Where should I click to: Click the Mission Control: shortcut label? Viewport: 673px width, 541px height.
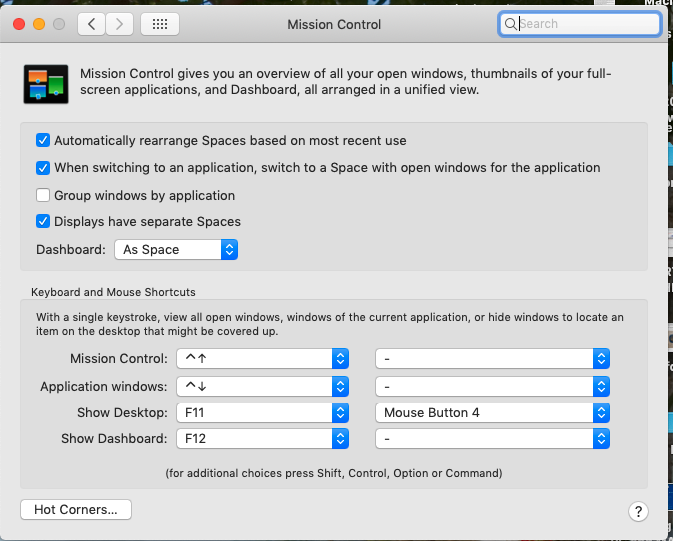[x=119, y=359]
